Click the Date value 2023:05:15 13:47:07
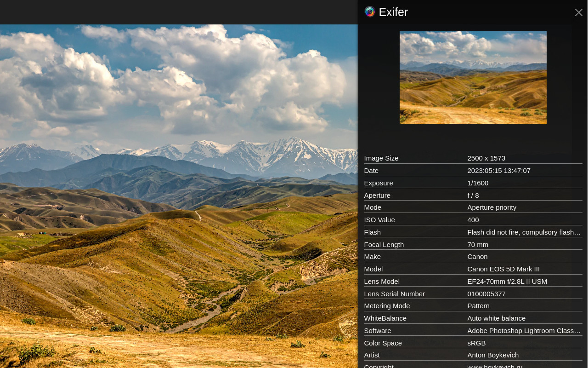Viewport: 588px width, 368px height. (498, 171)
